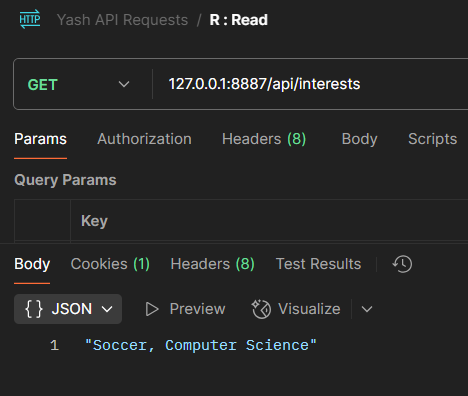
Task: Click the Yash API Requests breadcrumb
Action: tap(122, 20)
